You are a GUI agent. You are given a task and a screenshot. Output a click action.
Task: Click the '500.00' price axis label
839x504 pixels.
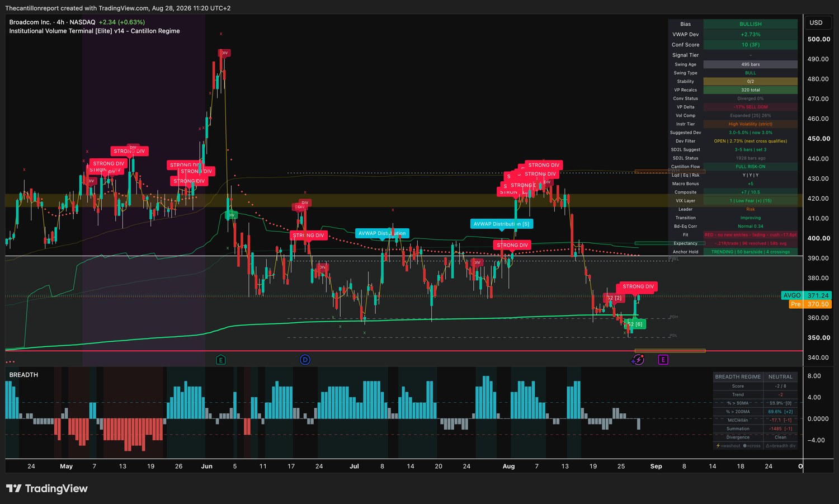point(819,39)
